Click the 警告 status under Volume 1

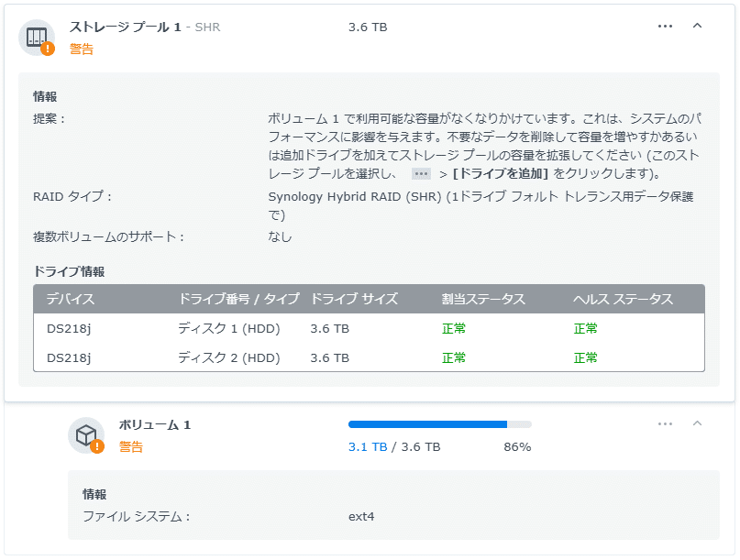click(130, 447)
